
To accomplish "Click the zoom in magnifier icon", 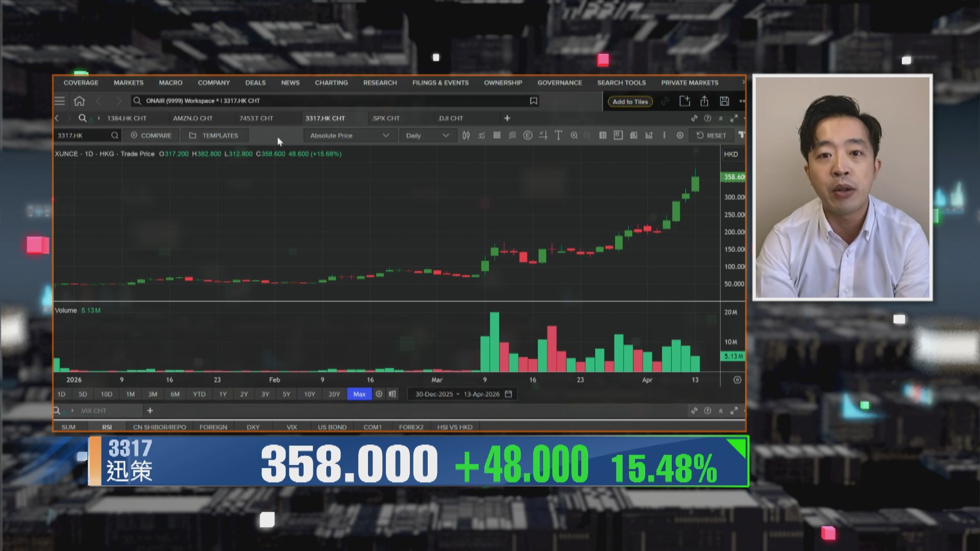I will point(574,135).
